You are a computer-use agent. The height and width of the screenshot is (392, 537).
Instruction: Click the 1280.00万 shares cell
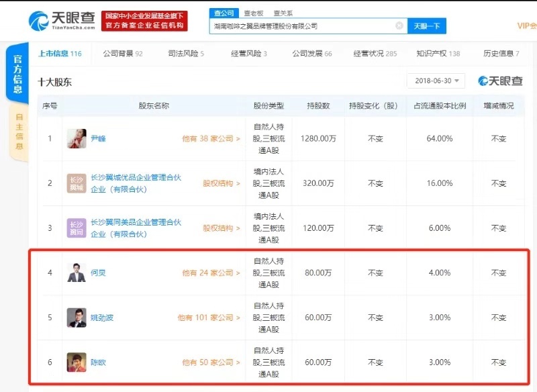click(x=318, y=139)
